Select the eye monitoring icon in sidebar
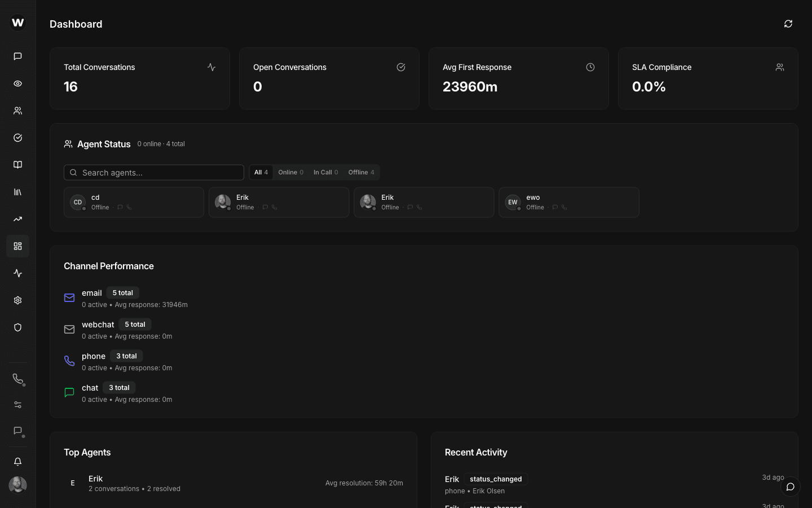 pos(17,84)
